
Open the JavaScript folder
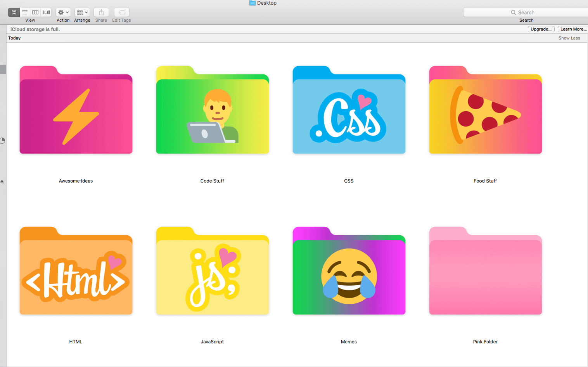pyautogui.click(x=212, y=271)
